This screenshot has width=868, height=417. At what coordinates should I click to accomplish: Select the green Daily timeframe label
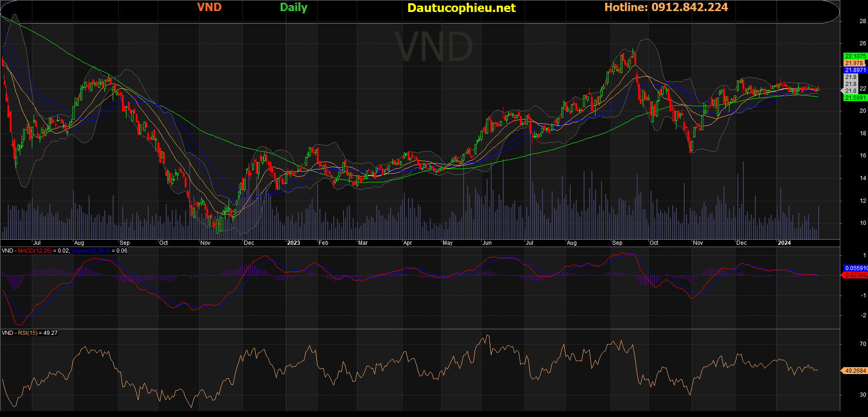tap(293, 7)
